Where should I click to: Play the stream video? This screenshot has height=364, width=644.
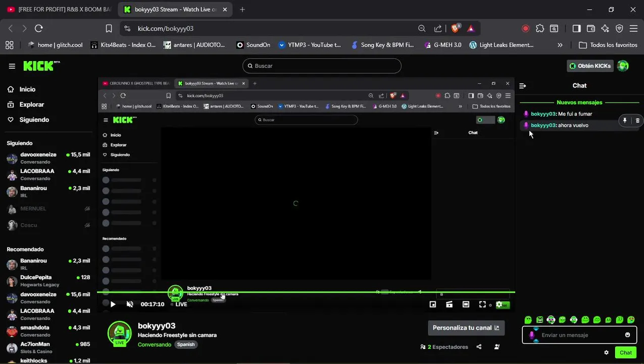(x=113, y=304)
